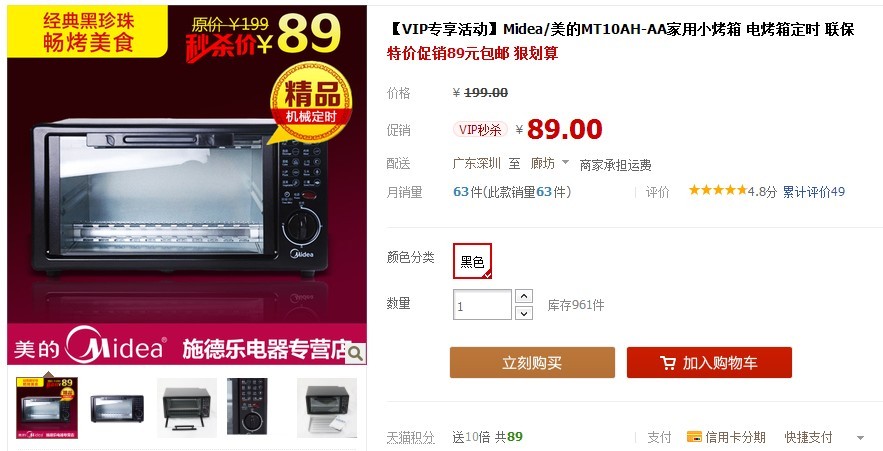Click the credit card installment icon
Viewport: 883px width, 451px height.
[x=694, y=437]
